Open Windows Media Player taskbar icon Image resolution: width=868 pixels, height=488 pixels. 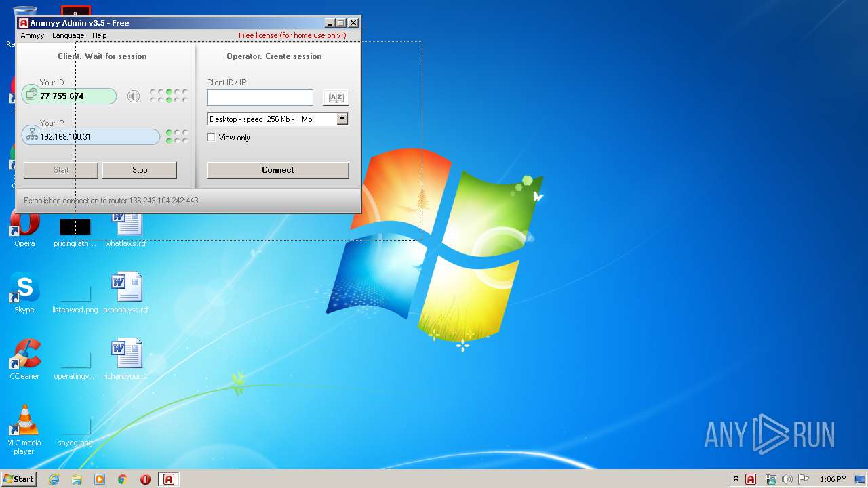(x=100, y=479)
